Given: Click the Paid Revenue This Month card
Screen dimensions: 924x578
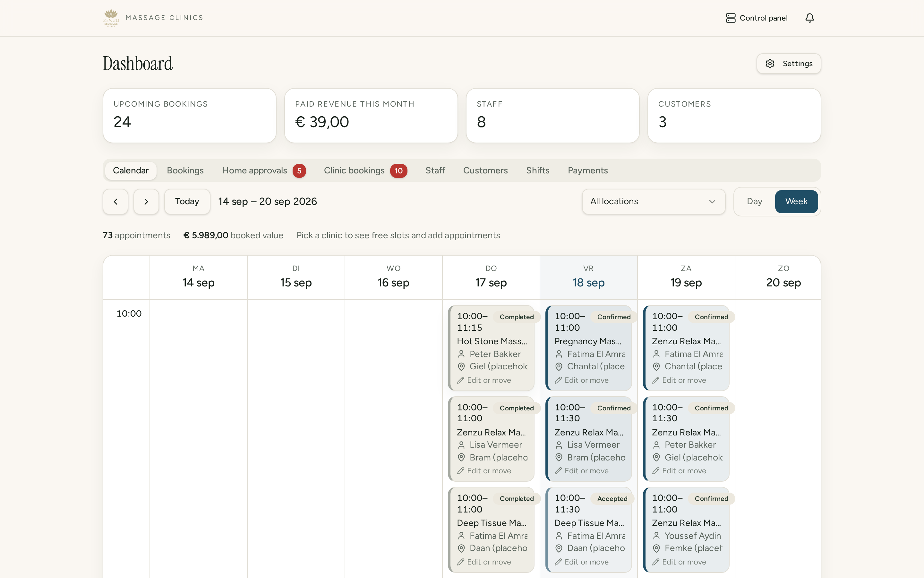Looking at the screenshot, I should tap(371, 116).
